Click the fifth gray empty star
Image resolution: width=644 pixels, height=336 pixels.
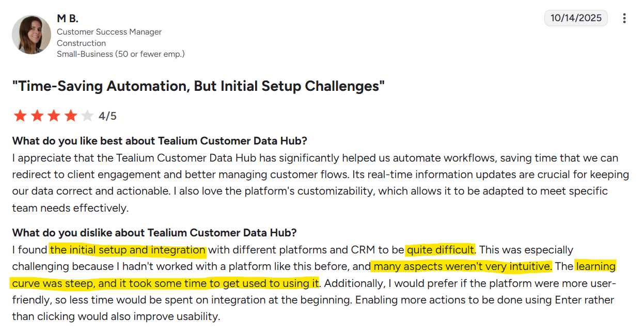pos(87,116)
